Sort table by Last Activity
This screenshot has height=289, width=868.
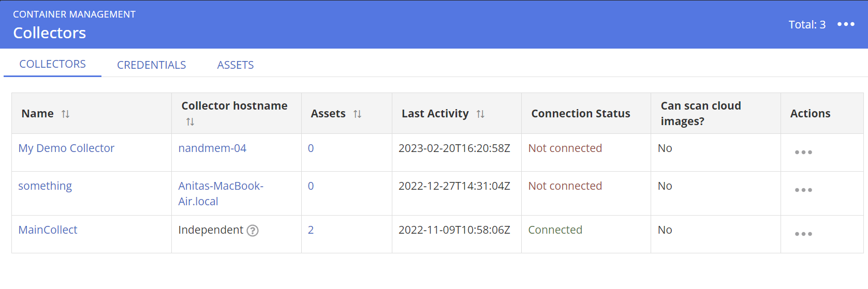coord(480,114)
